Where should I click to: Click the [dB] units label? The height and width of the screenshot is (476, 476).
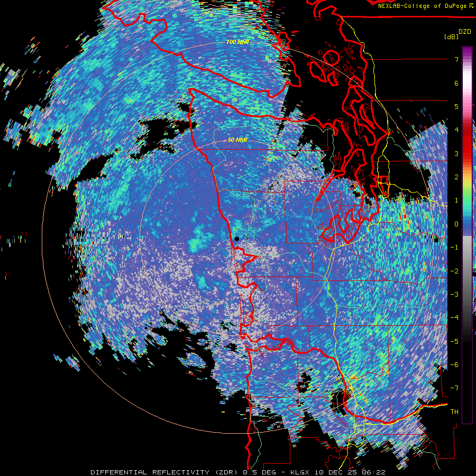click(451, 36)
